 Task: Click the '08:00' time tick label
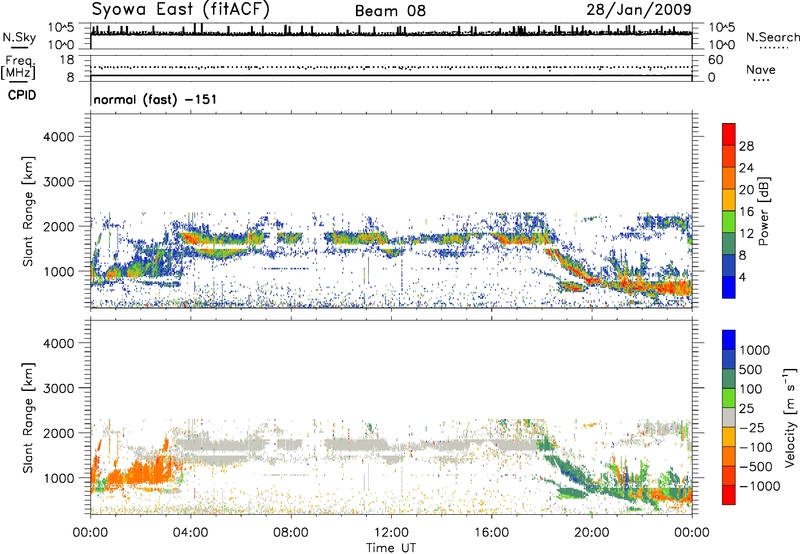pyautogui.click(x=291, y=533)
